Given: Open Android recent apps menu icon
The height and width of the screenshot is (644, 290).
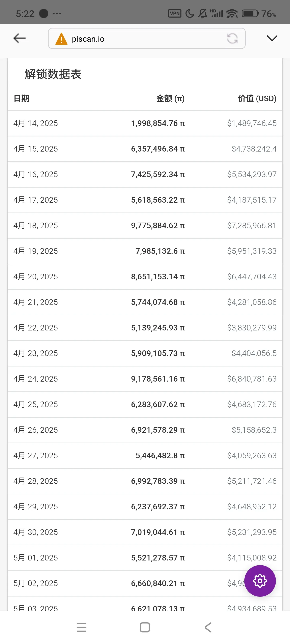Looking at the screenshot, I should tap(82, 627).
